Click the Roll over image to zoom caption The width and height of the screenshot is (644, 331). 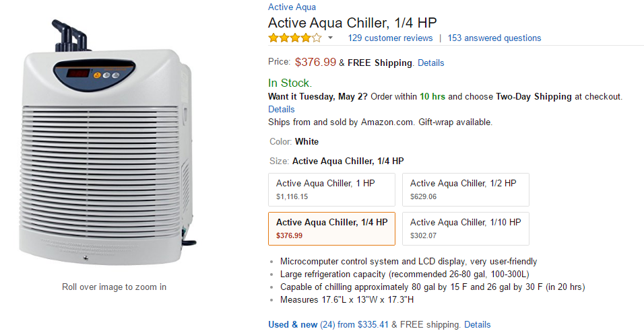[x=114, y=287]
